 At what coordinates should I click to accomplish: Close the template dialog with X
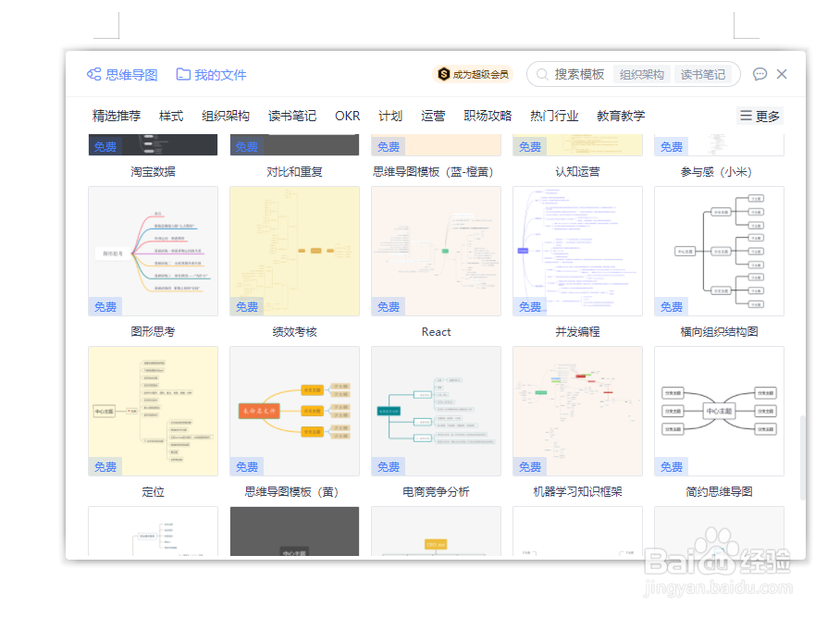click(782, 74)
